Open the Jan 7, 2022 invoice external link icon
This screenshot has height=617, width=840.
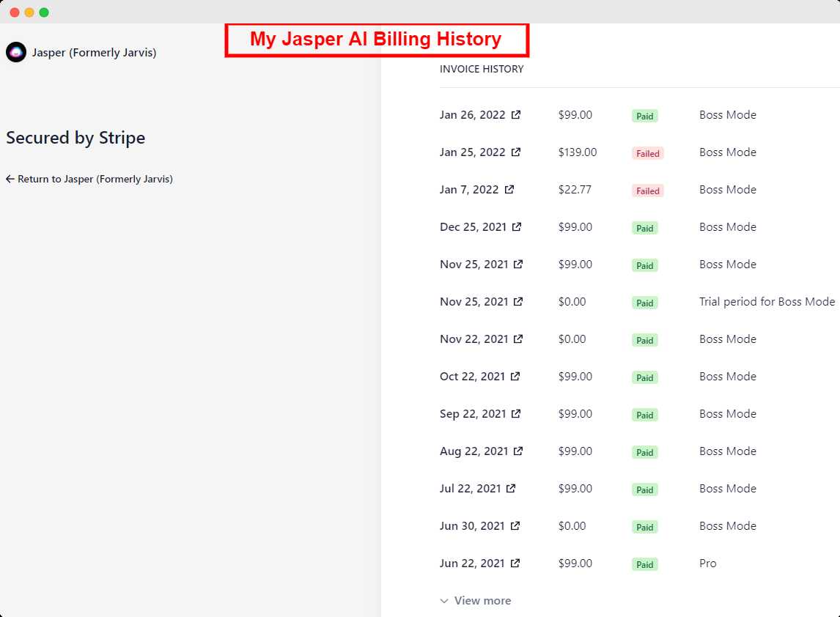coord(509,190)
